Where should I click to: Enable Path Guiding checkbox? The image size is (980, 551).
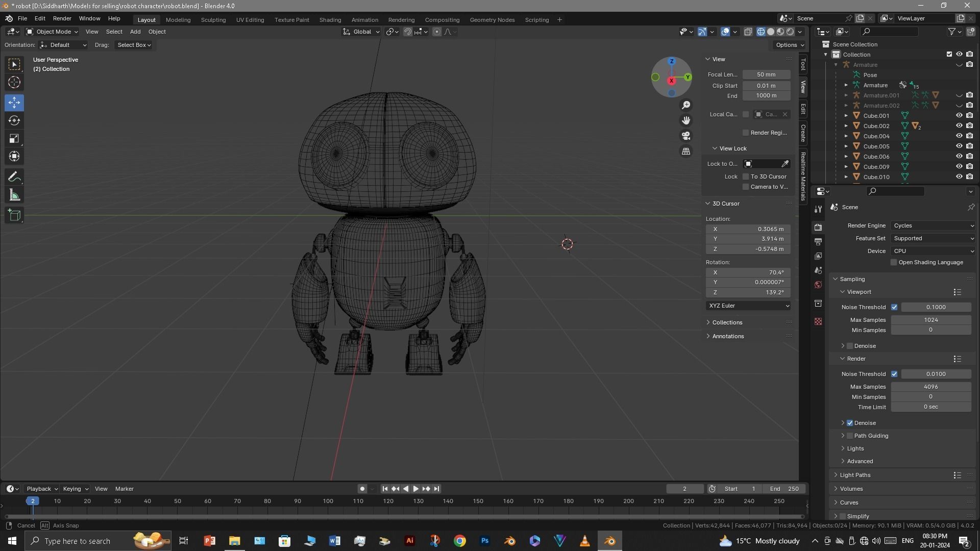click(850, 436)
